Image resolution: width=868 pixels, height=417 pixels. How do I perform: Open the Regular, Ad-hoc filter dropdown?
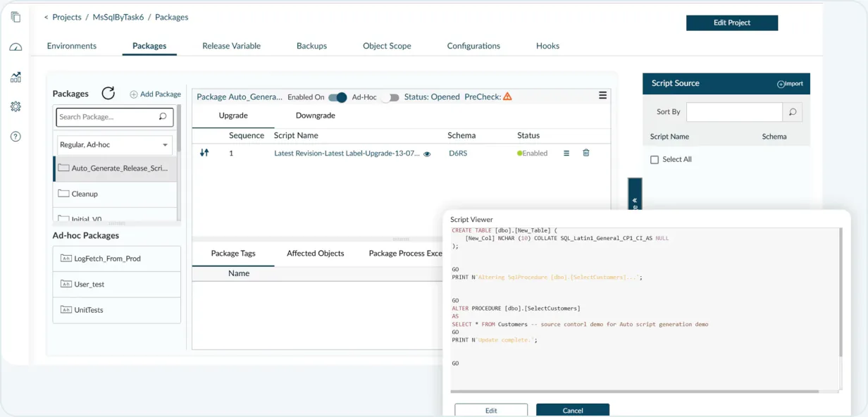[116, 144]
